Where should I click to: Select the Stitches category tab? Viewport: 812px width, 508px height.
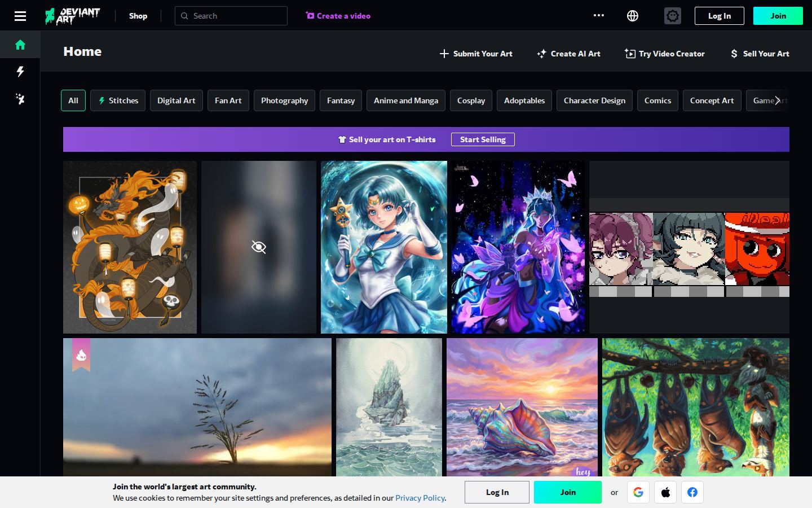click(118, 100)
